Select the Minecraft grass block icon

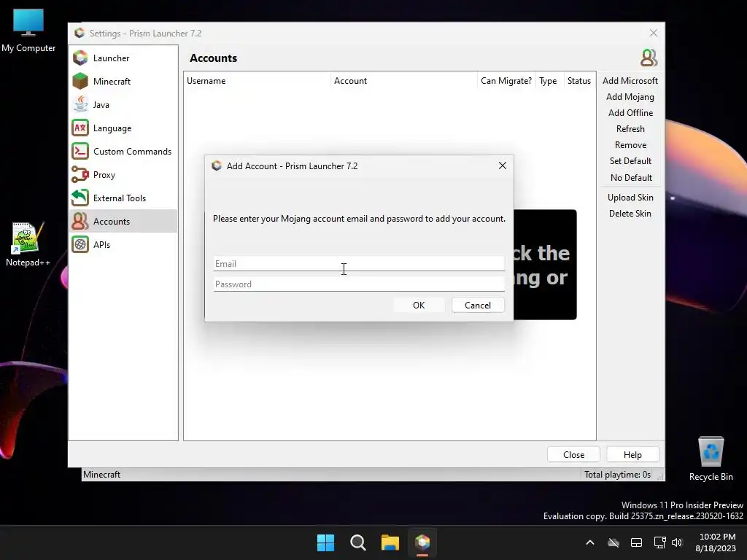pos(80,82)
